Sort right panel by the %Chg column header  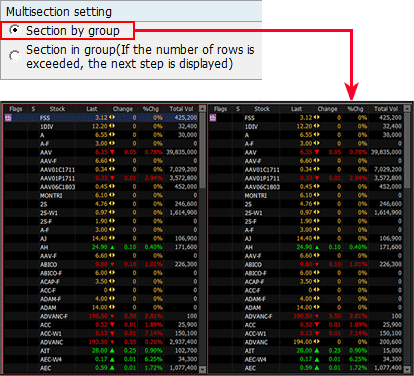(355, 109)
